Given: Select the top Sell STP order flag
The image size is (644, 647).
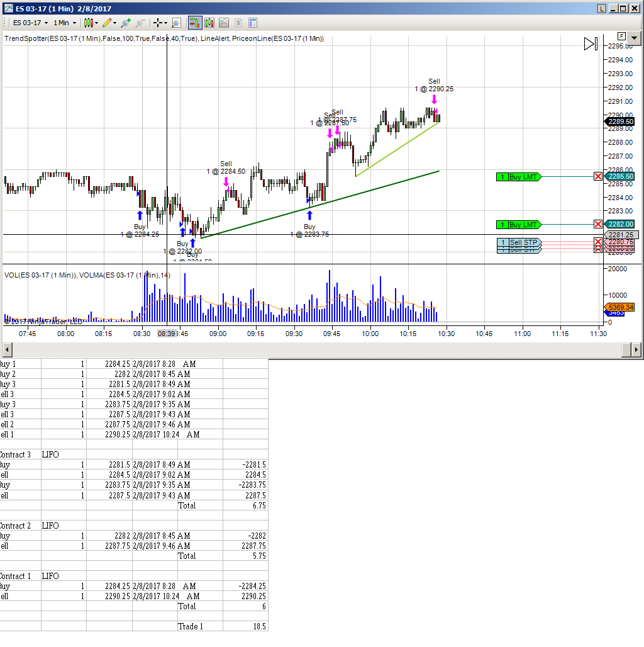Looking at the screenshot, I should (519, 242).
